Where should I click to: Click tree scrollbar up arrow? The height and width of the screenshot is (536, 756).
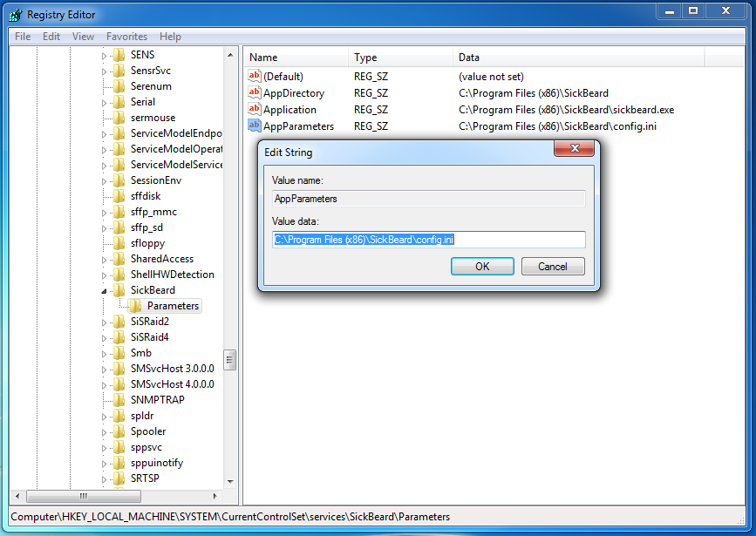[x=230, y=55]
